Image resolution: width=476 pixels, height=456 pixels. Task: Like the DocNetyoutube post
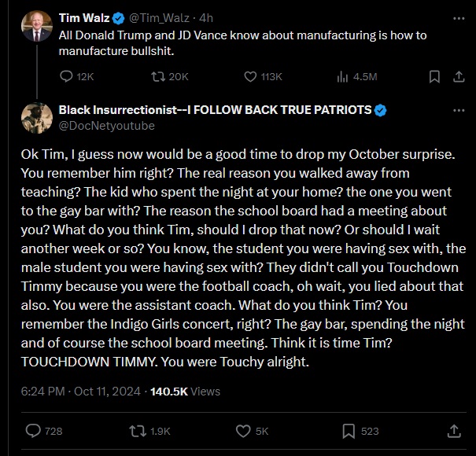click(243, 430)
